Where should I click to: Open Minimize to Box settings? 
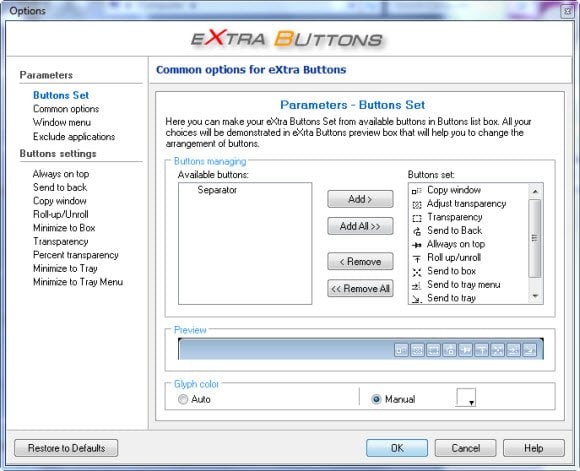64,228
